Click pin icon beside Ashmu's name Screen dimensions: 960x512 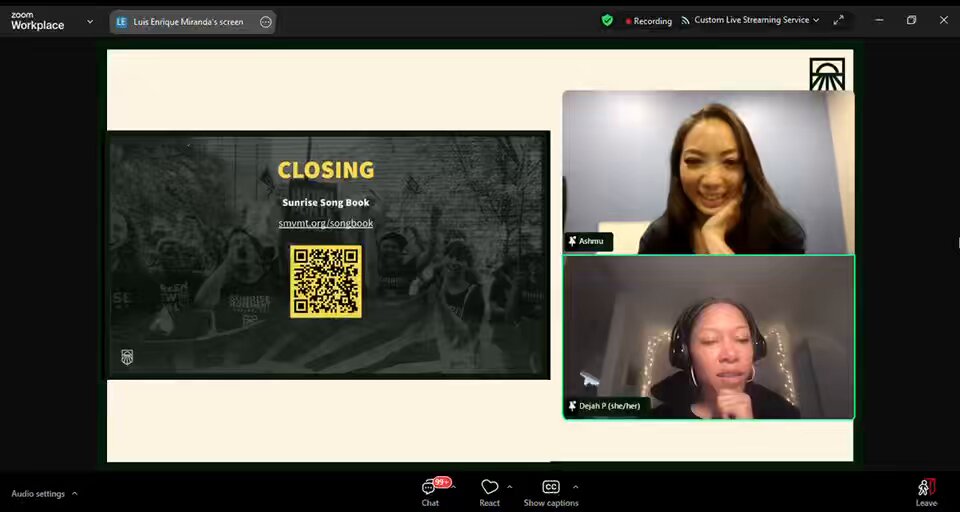572,241
